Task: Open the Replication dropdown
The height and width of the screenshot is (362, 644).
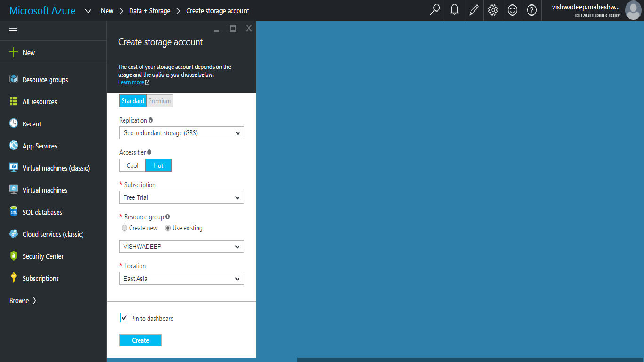Action: (182, 133)
